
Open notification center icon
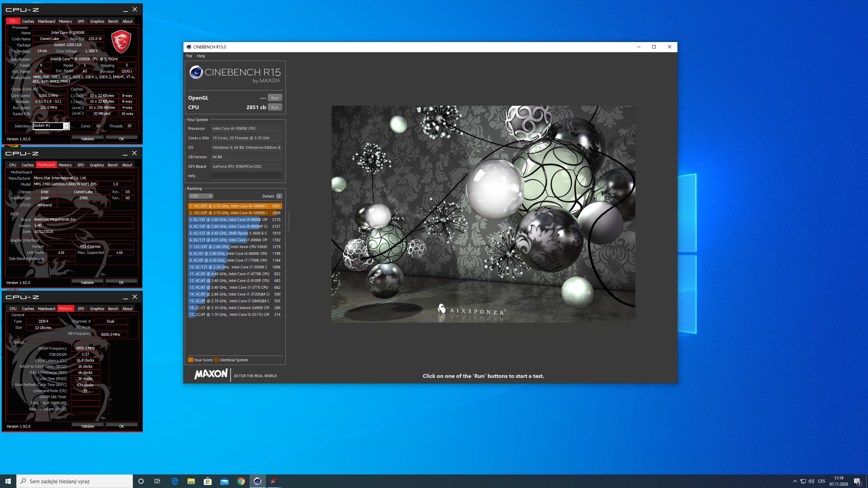[857, 481]
